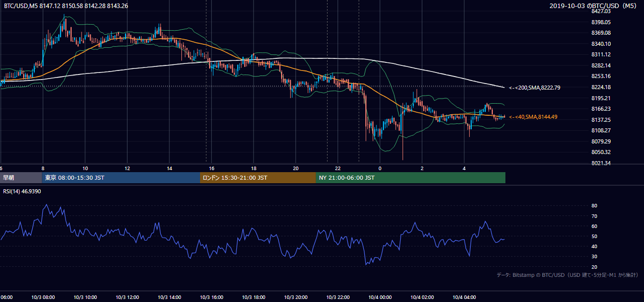Click the 2019-10-03 BTC/USD (M5) title
This screenshot has width=644, height=302.
click(593, 6)
